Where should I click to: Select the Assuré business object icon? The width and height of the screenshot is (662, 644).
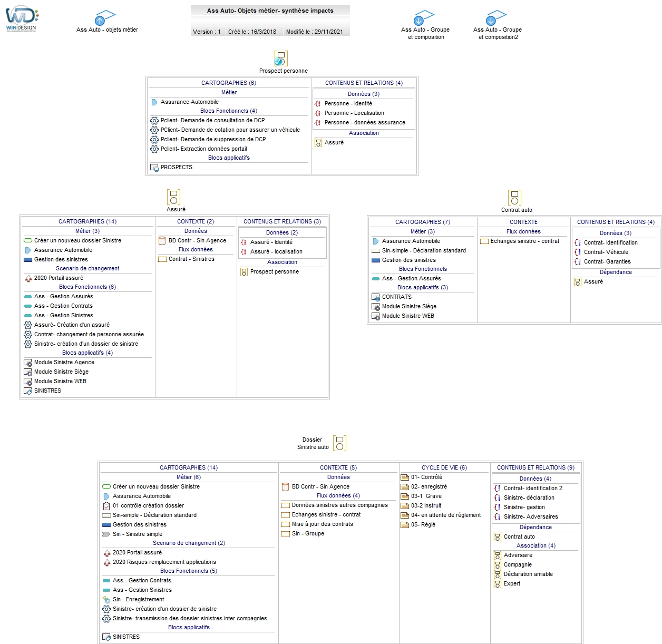pyautogui.click(x=173, y=197)
